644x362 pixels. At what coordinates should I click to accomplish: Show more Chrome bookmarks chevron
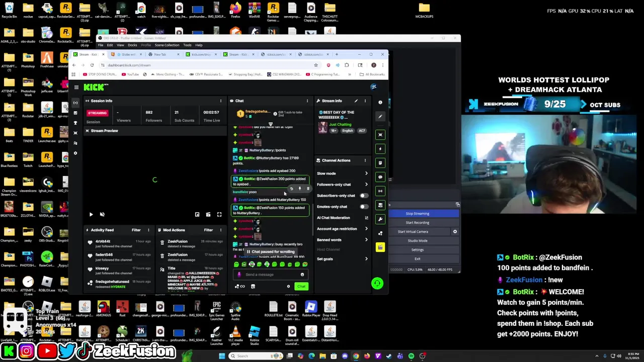[350, 74]
